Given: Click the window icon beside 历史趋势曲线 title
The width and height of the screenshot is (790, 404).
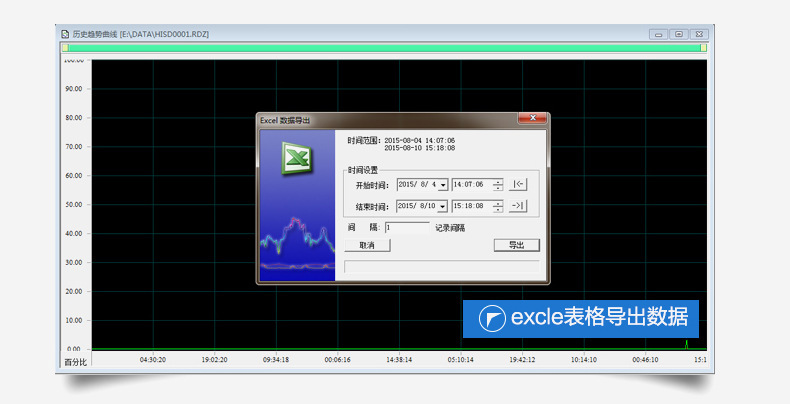Looking at the screenshot, I should click(65, 34).
